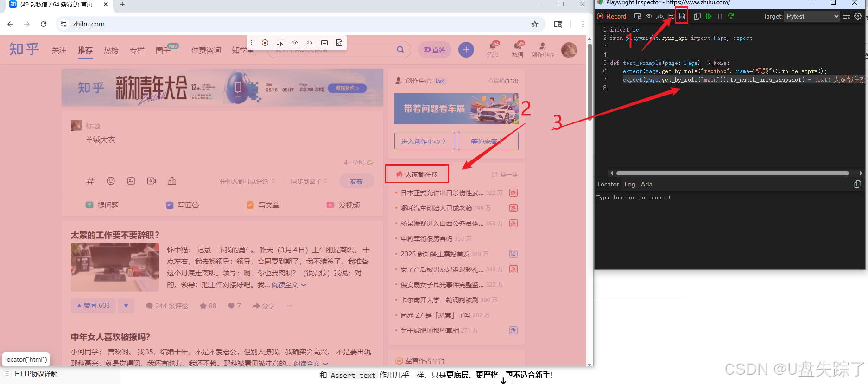The height and width of the screenshot is (384, 868).
Task: Open the 圈子 nav tab
Action: coord(163,50)
